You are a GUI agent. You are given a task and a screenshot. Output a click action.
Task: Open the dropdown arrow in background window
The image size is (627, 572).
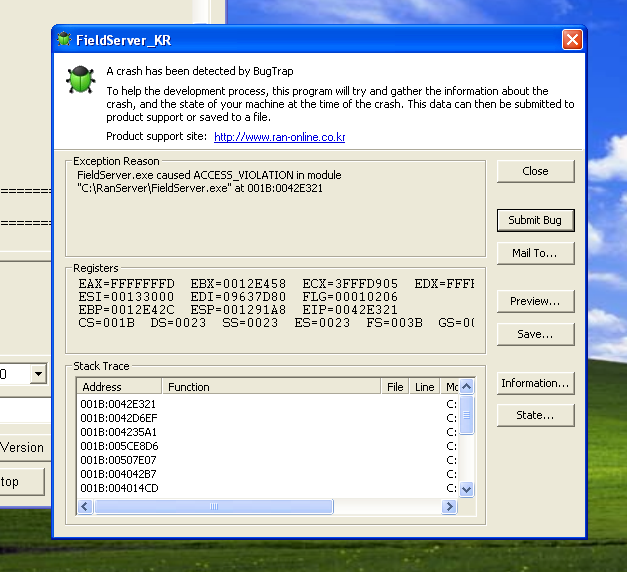(x=38, y=374)
